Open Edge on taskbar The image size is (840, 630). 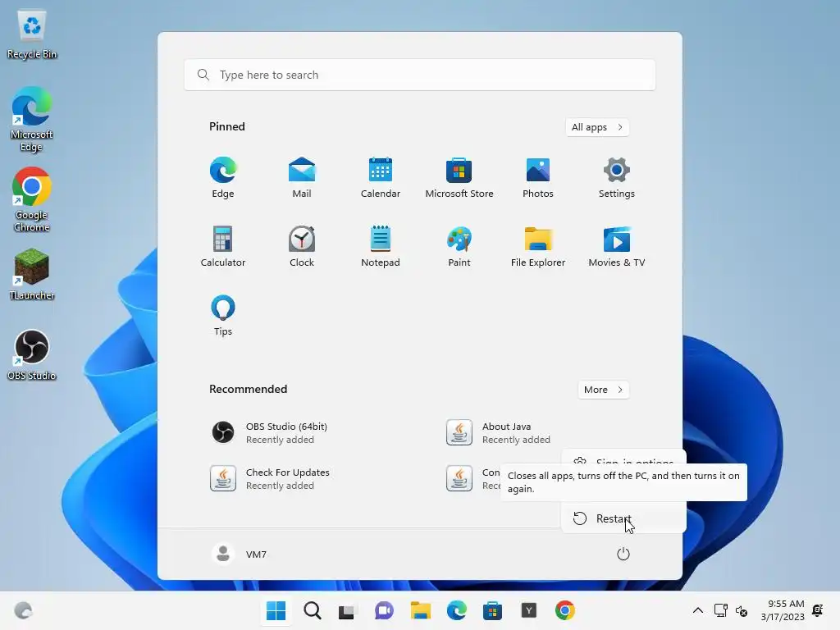point(456,610)
